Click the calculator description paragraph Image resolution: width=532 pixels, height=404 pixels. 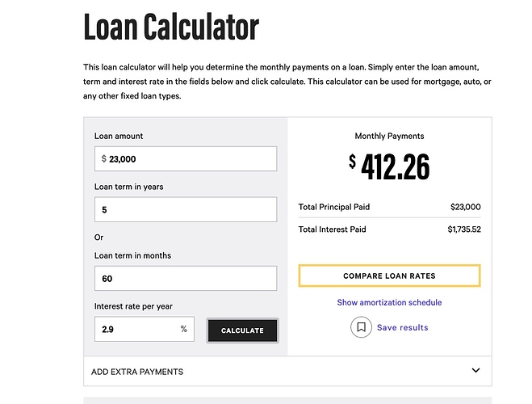tap(287, 82)
